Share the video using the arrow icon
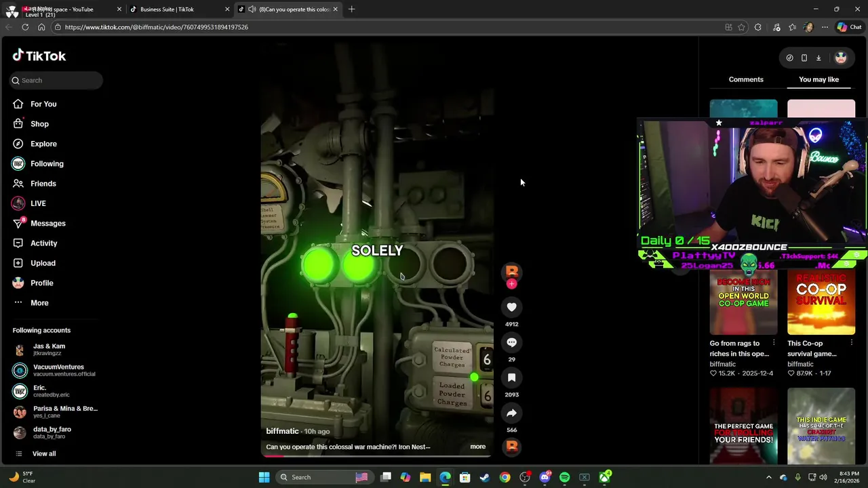This screenshot has height=488, width=868. (x=511, y=413)
